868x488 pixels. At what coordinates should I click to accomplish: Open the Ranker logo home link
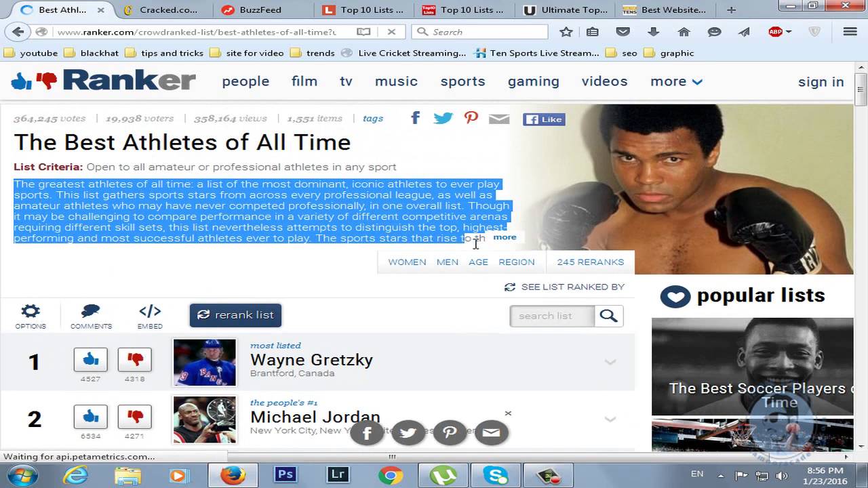click(x=103, y=81)
